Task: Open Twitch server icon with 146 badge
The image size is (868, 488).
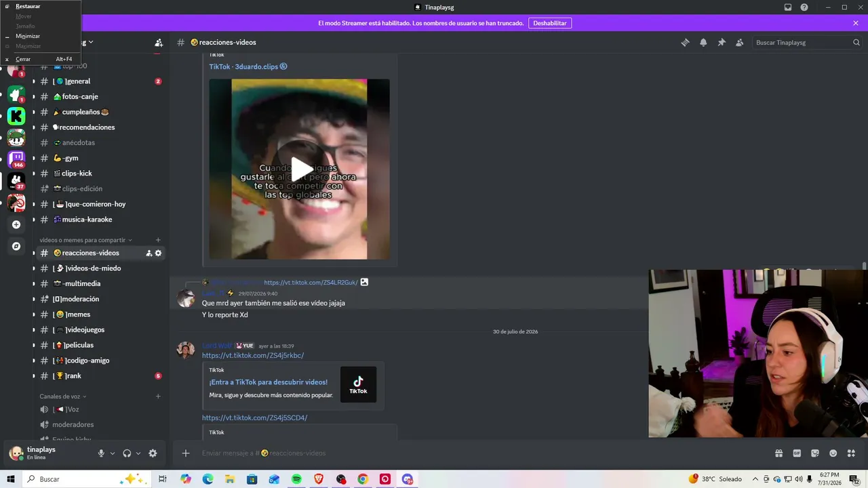Action: pyautogui.click(x=16, y=160)
